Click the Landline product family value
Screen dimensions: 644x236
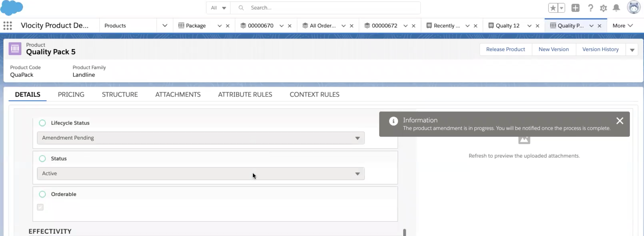[84, 75]
